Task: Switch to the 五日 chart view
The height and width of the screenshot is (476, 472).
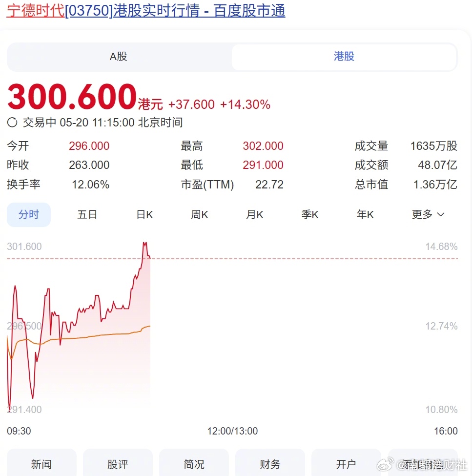Action: point(87,215)
